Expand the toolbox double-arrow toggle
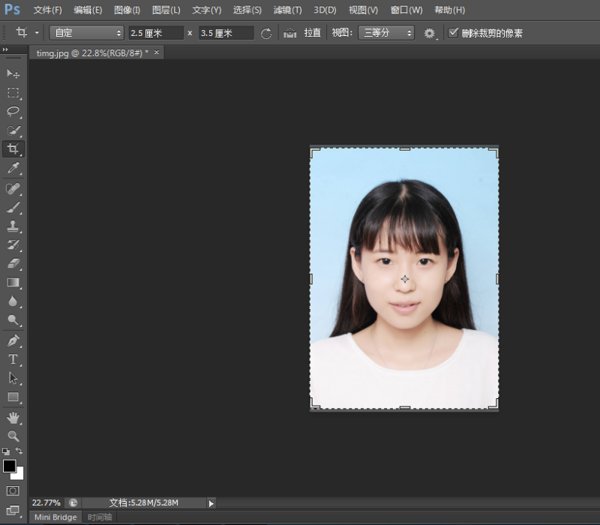This screenshot has width=600, height=525. click(5, 49)
